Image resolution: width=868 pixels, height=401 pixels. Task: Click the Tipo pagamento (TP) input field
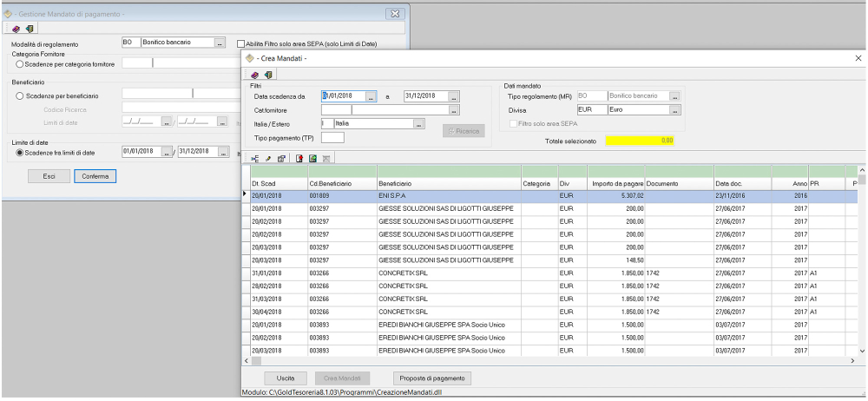332,138
